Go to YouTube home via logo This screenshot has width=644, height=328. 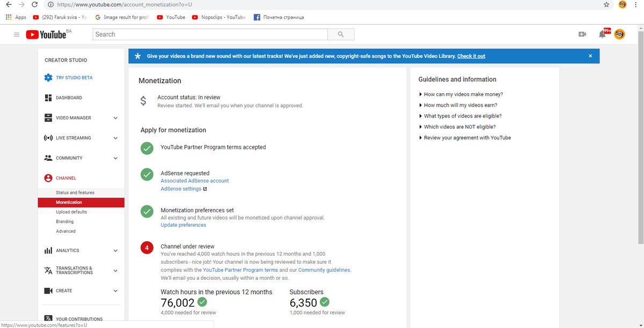point(46,34)
